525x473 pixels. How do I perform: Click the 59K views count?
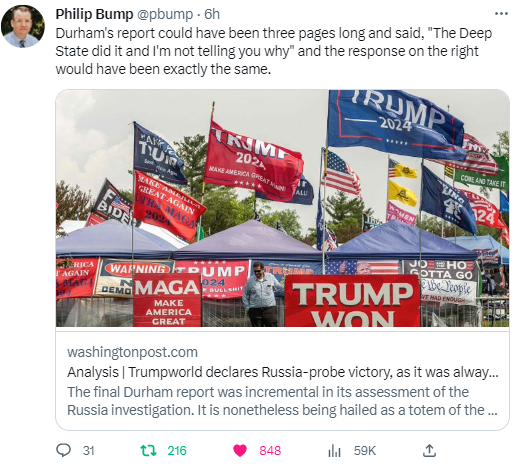point(365,451)
